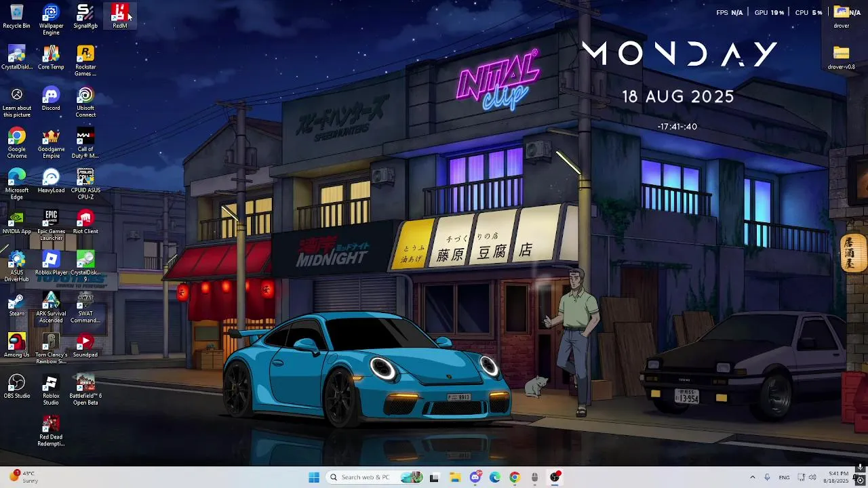868x488 pixels.
Task: Open OBS Studio from the taskbar
Action: click(x=555, y=477)
